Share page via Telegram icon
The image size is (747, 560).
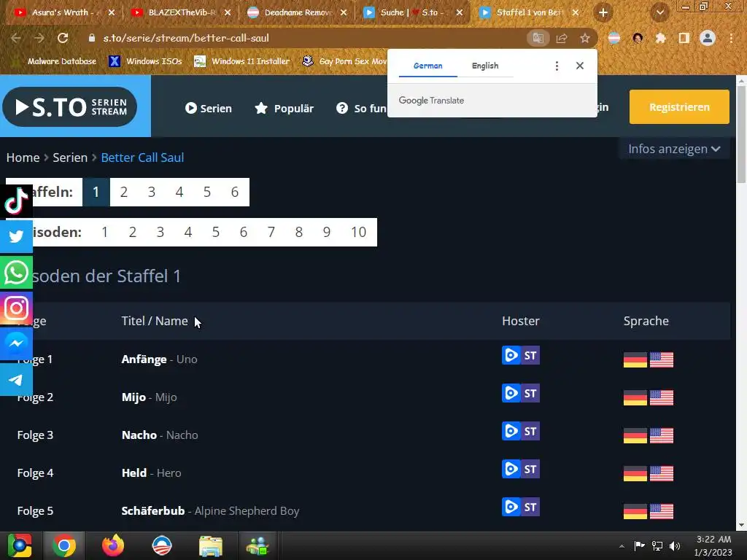point(16,379)
